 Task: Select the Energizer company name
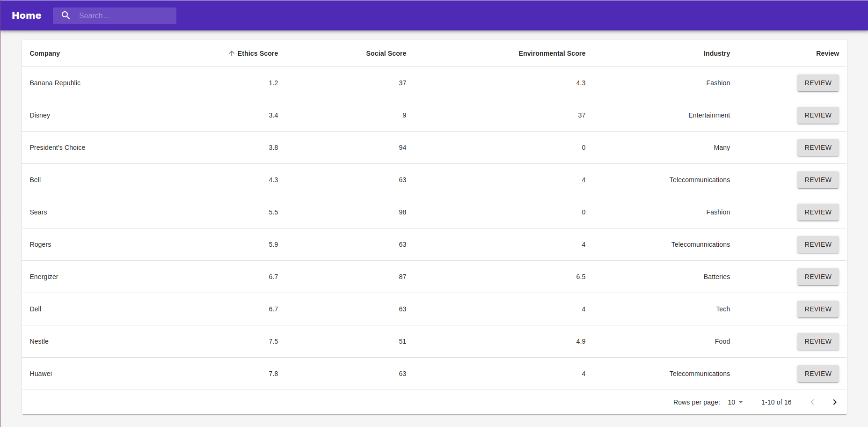[44, 277]
